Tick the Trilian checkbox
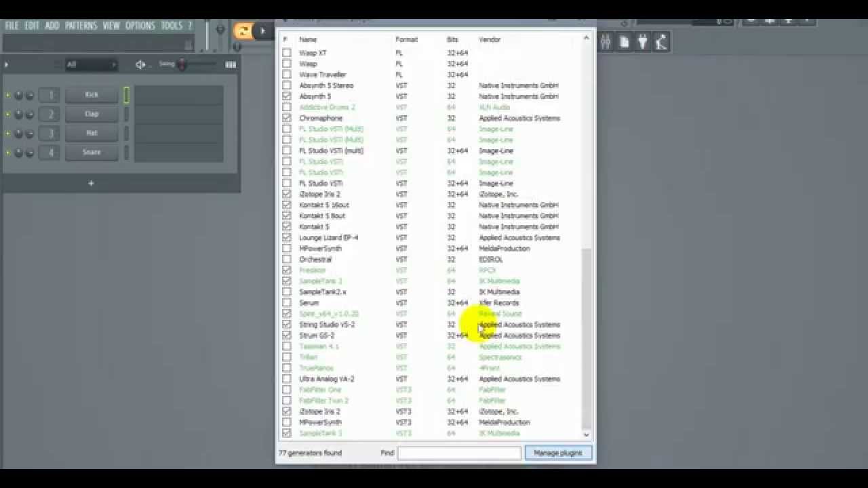This screenshot has width=868, height=488. pos(287,357)
